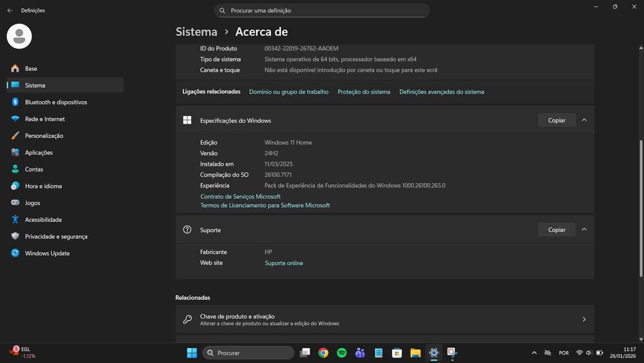Screen dimensions: 644x363
Task: Click the taskbar Procurar search box
Action: 248,353
